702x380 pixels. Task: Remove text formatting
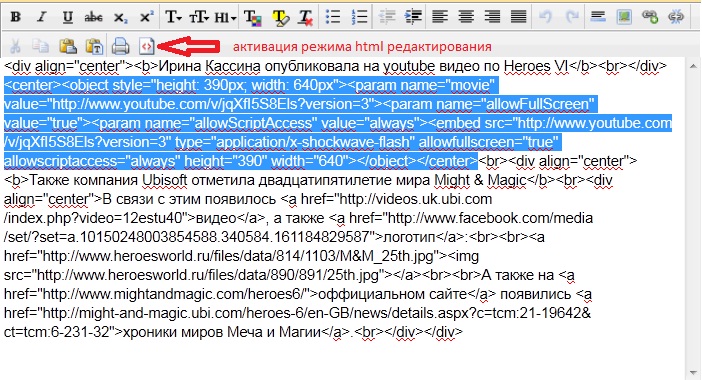coord(306,17)
